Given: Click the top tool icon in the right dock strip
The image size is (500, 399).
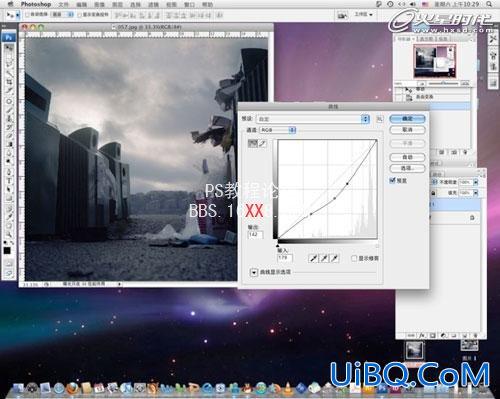Looking at the screenshot, I should point(493,39).
